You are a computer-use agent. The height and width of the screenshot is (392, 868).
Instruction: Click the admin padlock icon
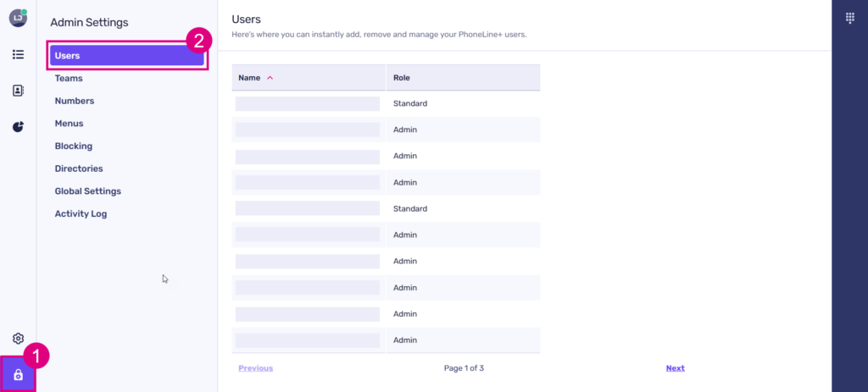pyautogui.click(x=18, y=374)
